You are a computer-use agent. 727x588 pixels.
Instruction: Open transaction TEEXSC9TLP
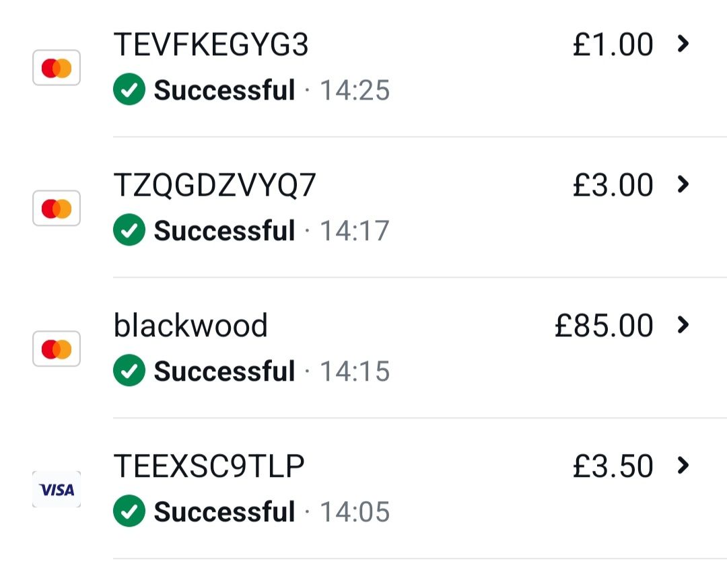click(x=209, y=466)
